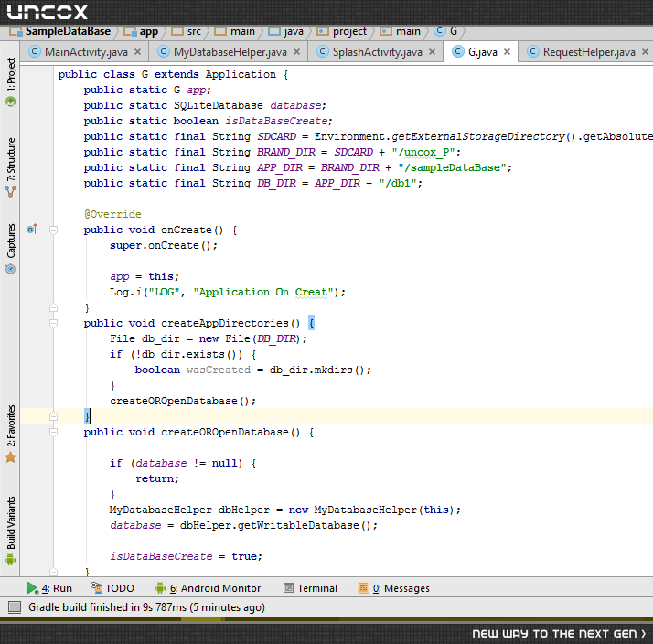Close the MyDatabaseHelper.java tab
653x644 pixels.
(x=296, y=52)
